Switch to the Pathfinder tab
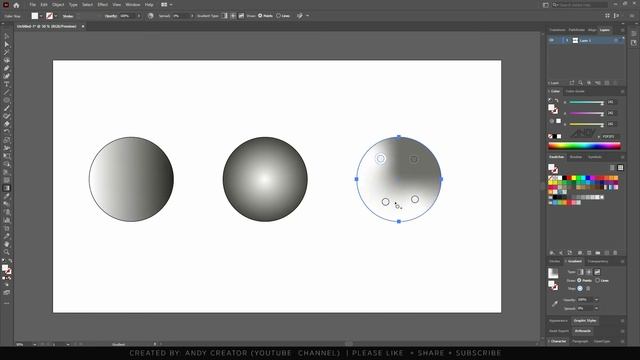Screen dimensions: 640x360 pyautogui.click(x=576, y=30)
